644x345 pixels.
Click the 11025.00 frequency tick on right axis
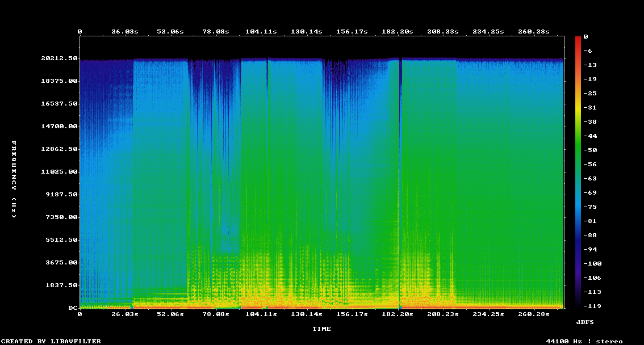pyautogui.click(x=564, y=172)
